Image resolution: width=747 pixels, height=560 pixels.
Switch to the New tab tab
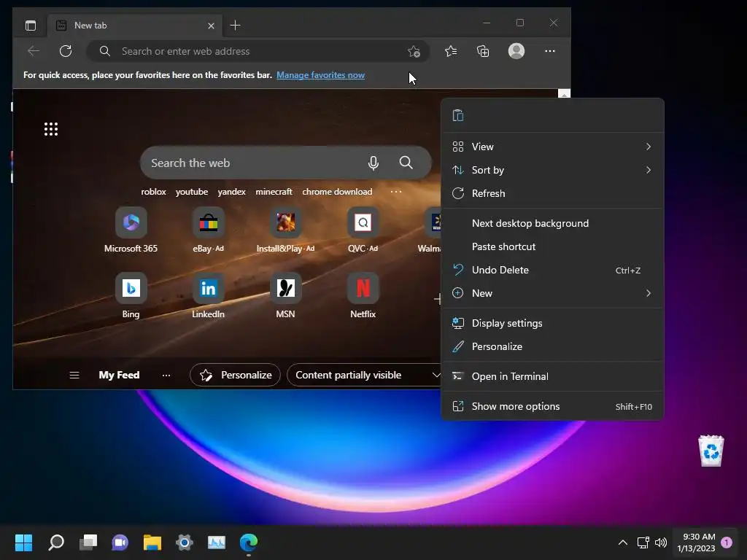[134, 26]
